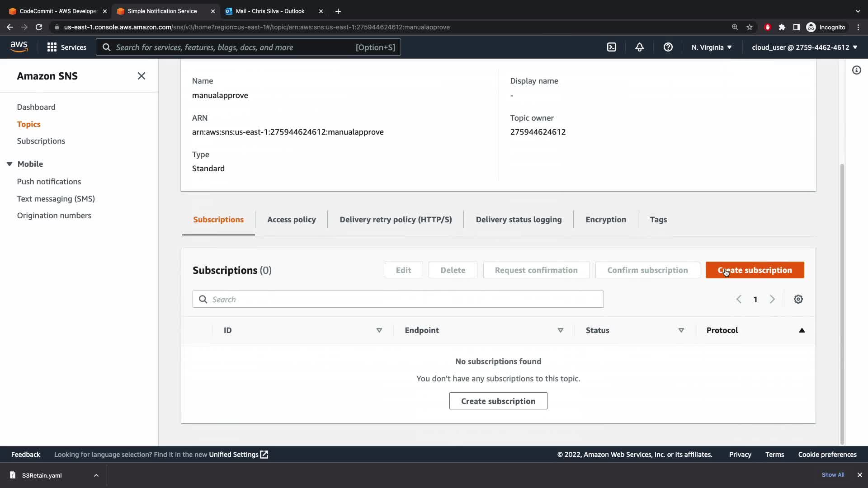Click the help question mark icon
868x488 pixels.
tap(668, 47)
